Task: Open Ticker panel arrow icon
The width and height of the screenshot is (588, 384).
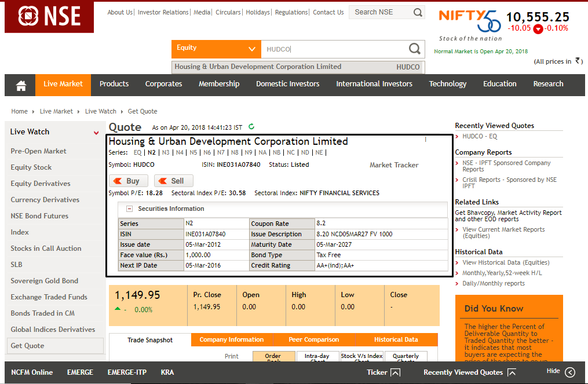Action: pos(395,372)
